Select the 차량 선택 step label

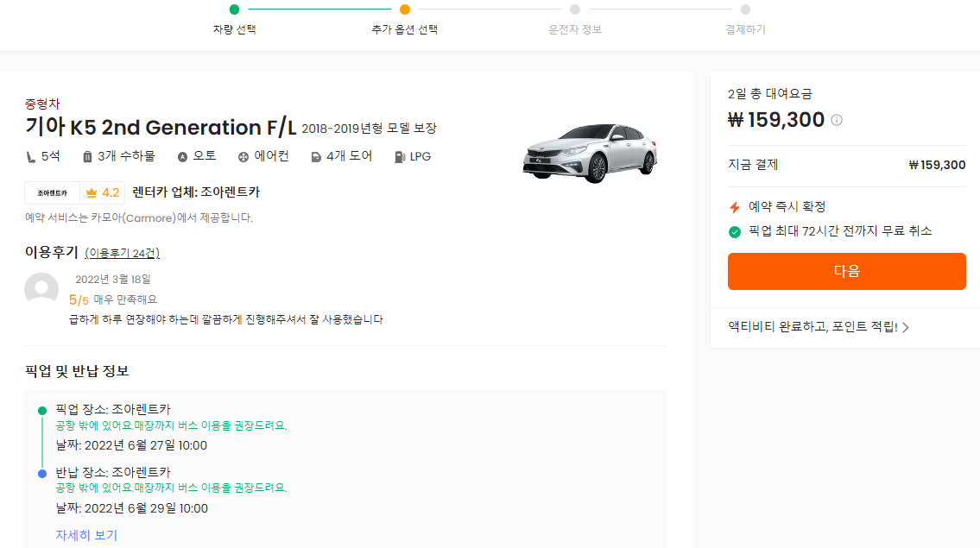[x=234, y=29]
